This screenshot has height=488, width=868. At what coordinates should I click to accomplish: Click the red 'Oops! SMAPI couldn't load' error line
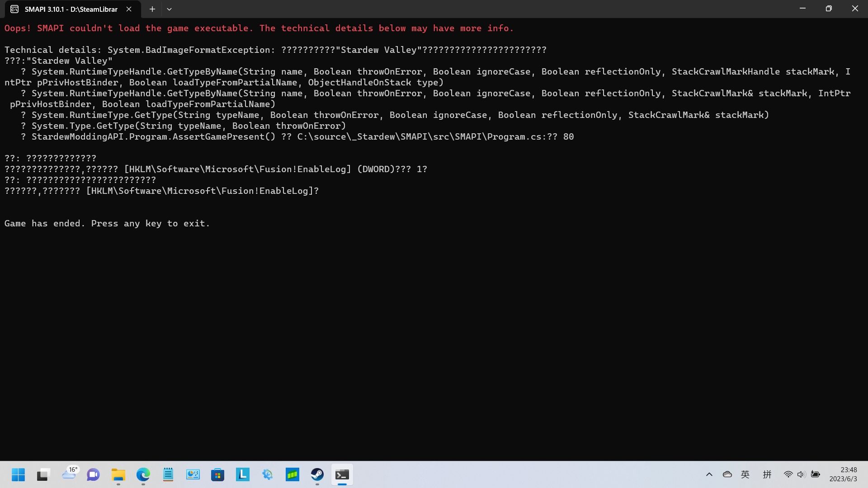pos(259,28)
